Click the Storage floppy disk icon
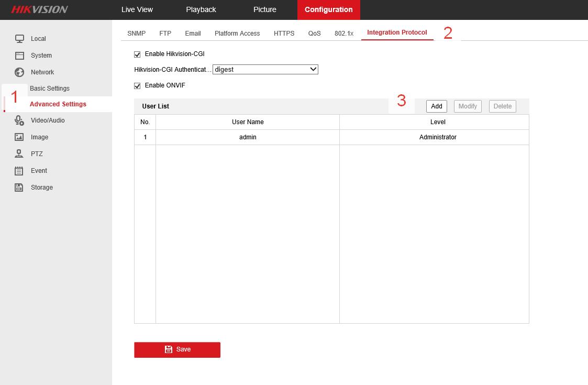 [x=19, y=188]
